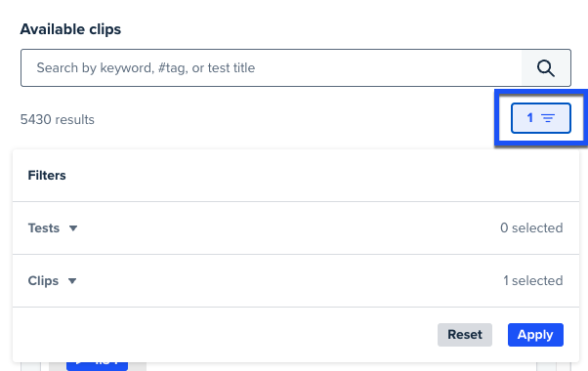Click the Available clips heading
Screen dimensions: 588x371
[70, 29]
